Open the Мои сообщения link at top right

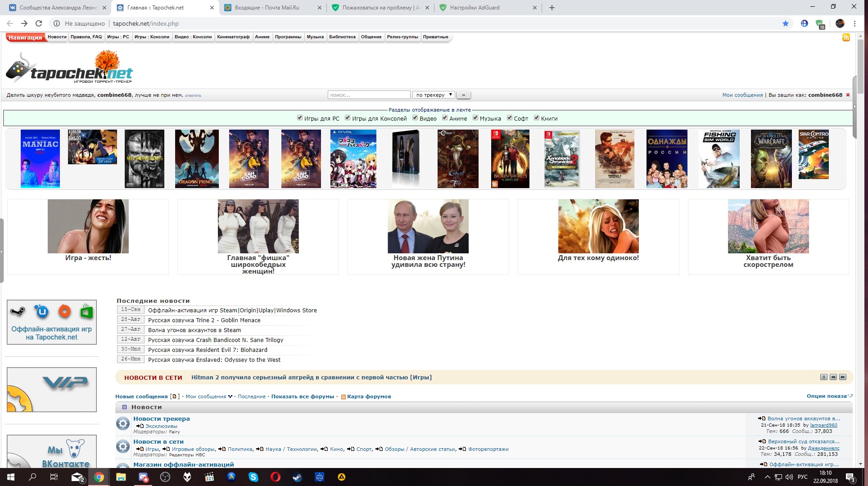742,95
